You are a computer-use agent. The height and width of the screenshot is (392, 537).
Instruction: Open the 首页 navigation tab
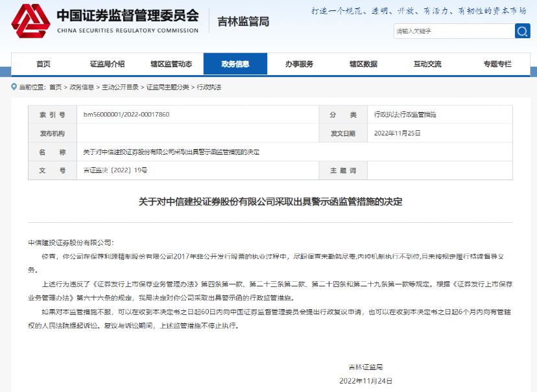coord(43,64)
